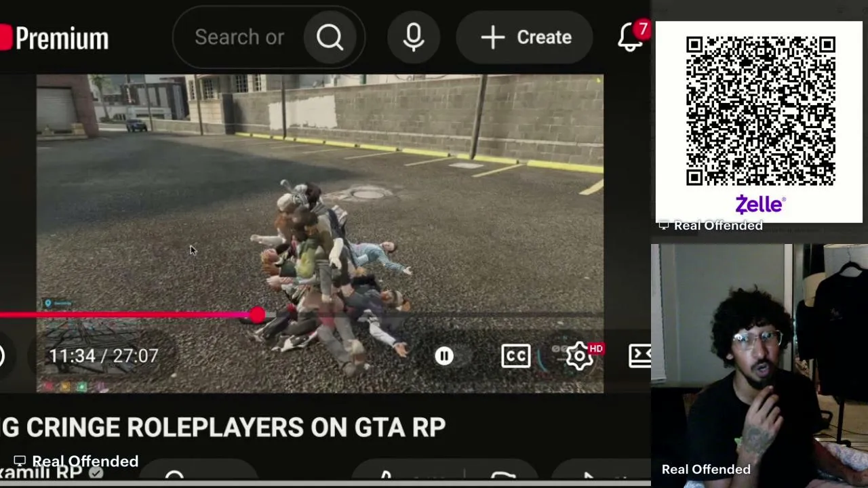Screen dimensions: 868x488
Task: Click the red scrubber on the video timeline
Action: (257, 315)
